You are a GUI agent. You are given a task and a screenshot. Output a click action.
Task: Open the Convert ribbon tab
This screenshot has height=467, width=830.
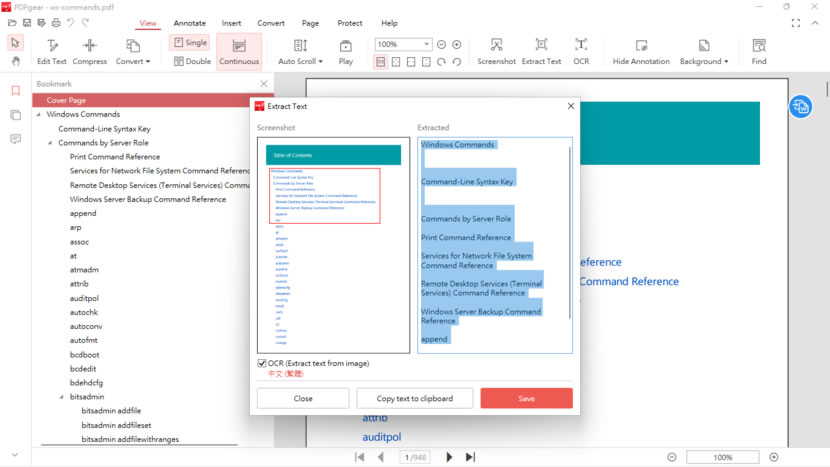[271, 23]
